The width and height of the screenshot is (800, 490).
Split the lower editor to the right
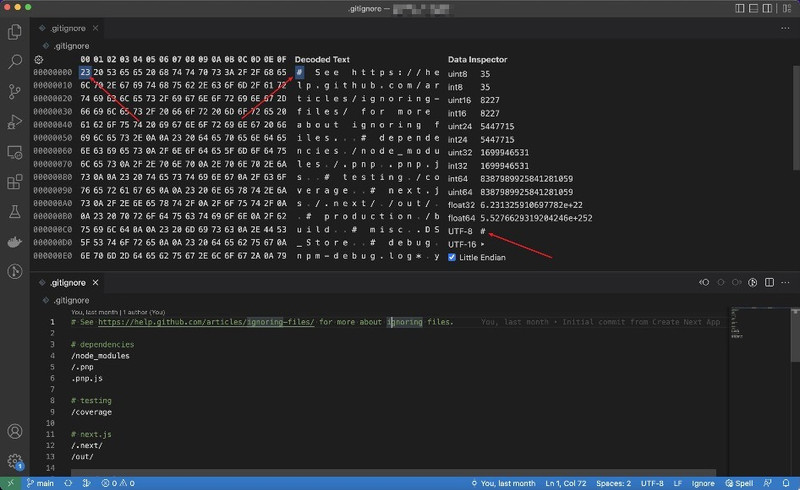[x=769, y=282]
